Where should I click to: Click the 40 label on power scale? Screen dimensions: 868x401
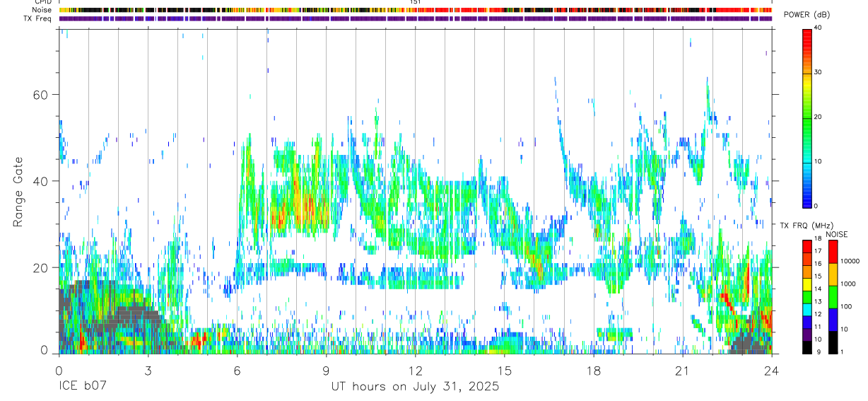click(x=819, y=28)
